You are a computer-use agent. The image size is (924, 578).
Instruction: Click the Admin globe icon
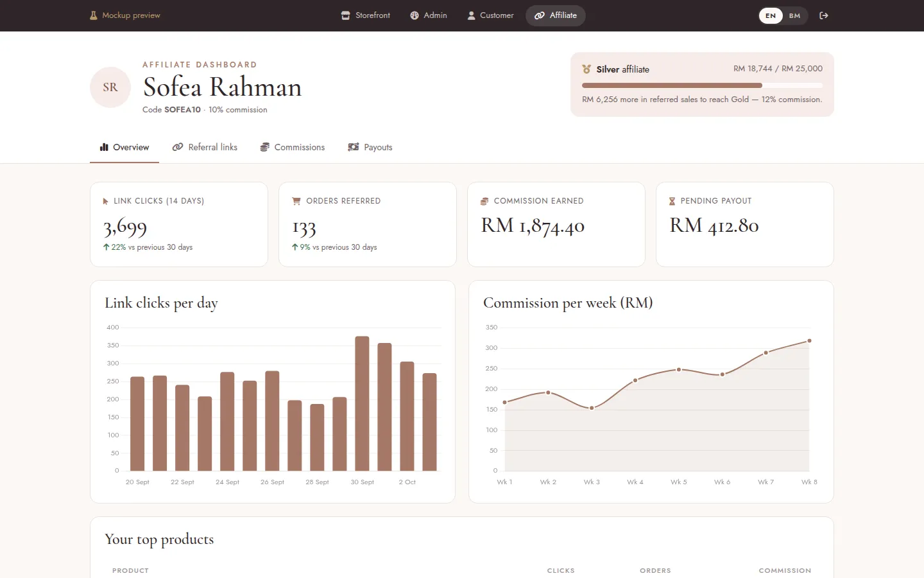(x=415, y=15)
